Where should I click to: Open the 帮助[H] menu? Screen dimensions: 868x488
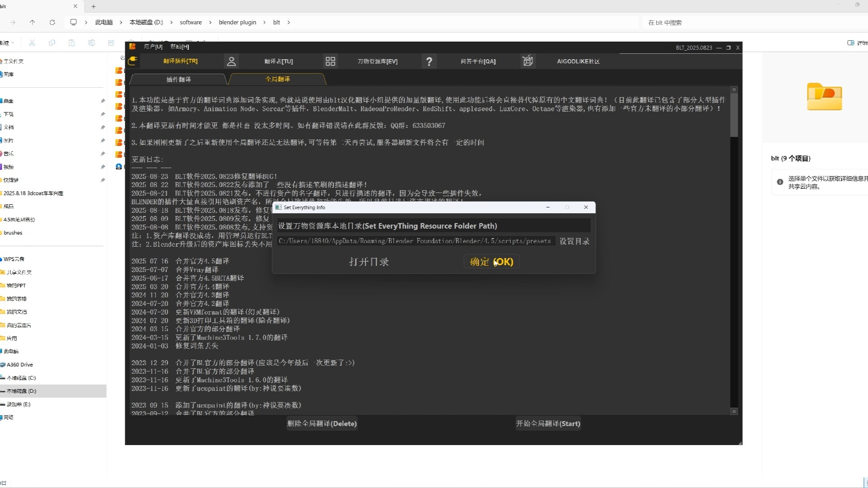tap(179, 47)
